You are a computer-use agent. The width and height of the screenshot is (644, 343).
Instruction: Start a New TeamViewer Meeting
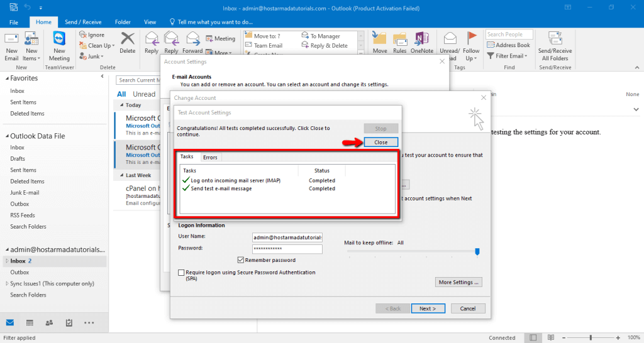pos(59,38)
